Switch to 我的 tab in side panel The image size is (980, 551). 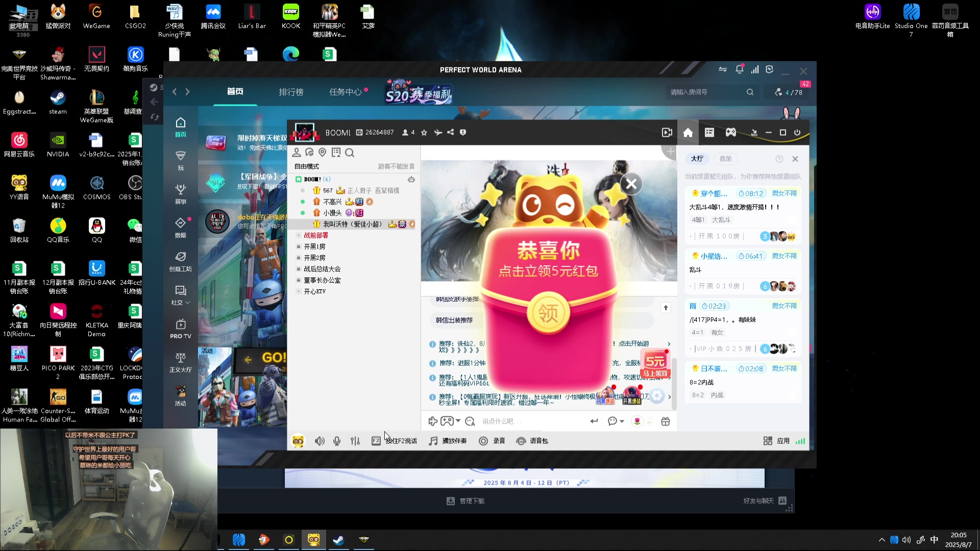(x=725, y=159)
